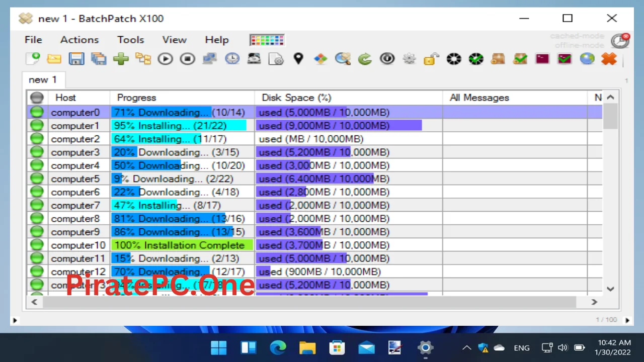The height and width of the screenshot is (362, 644).
Task: Click the document with gear icon
Action: [x=276, y=59]
